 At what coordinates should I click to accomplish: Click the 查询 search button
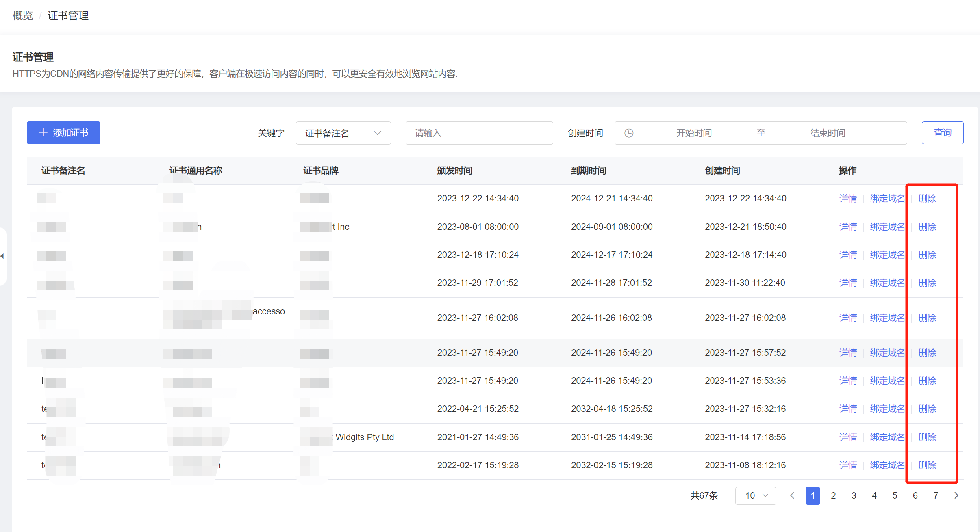click(x=942, y=133)
